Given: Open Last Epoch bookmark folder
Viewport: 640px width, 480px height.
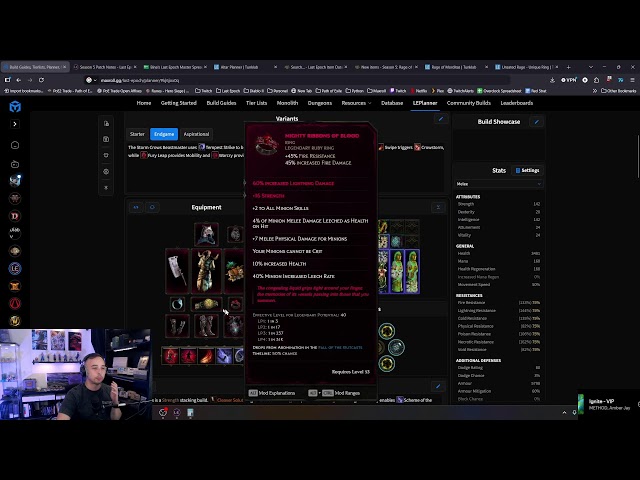Looking at the screenshot, I should 228,91.
